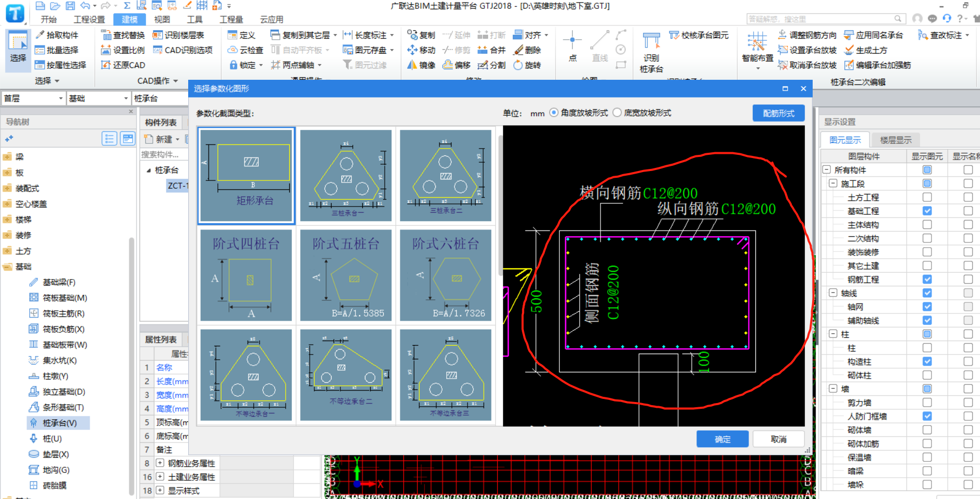Screen dimensions: 980x499
Task: Confirm with the 确定 button
Action: pos(722,439)
